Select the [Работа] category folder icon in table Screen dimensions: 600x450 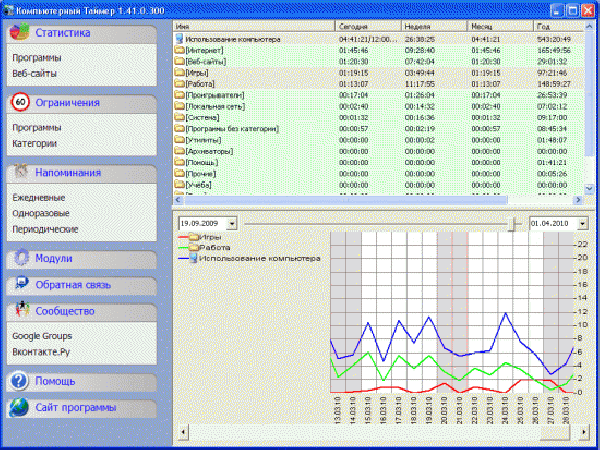pos(180,84)
